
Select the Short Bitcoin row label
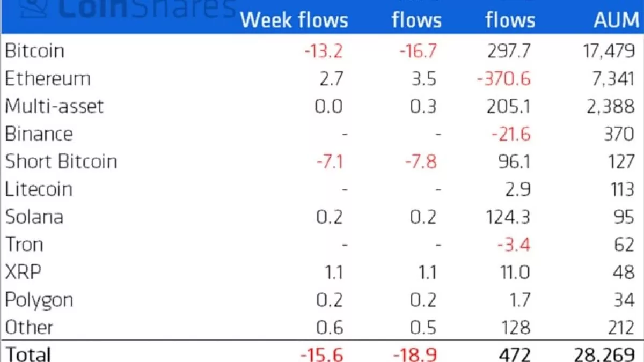[61, 161]
